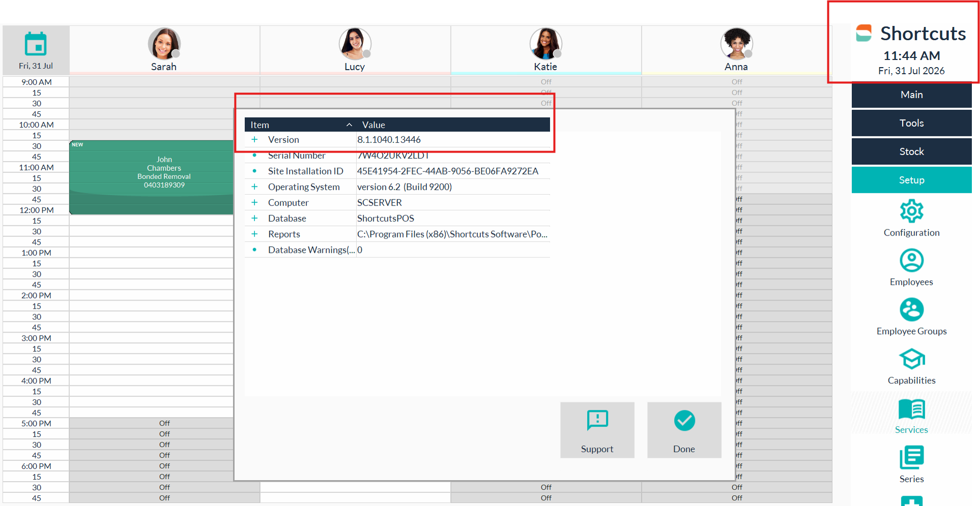Screen dimensions: 980x506
Task: Select the ShortcutsPOS database value
Action: (386, 218)
